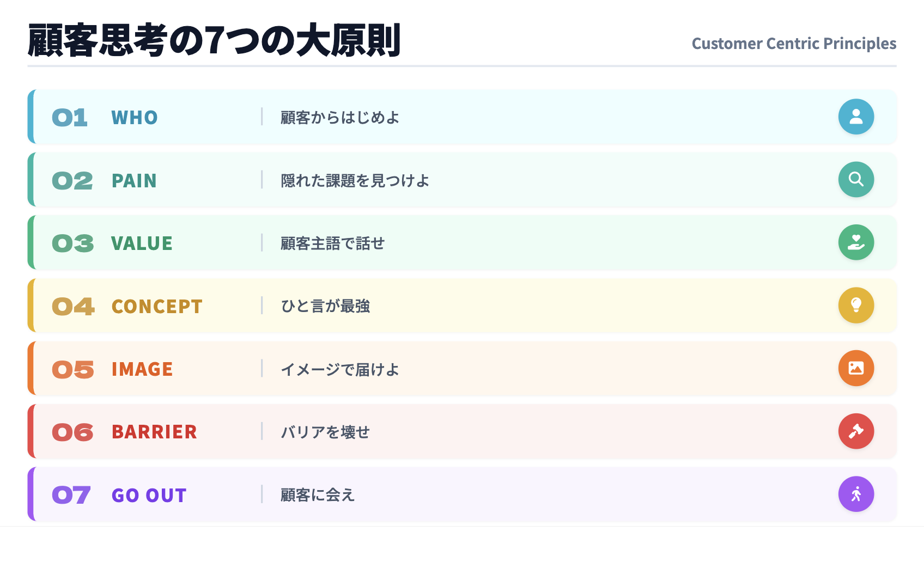The width and height of the screenshot is (924, 562).
Task: Click the number 01 in first row
Action: [x=70, y=118]
